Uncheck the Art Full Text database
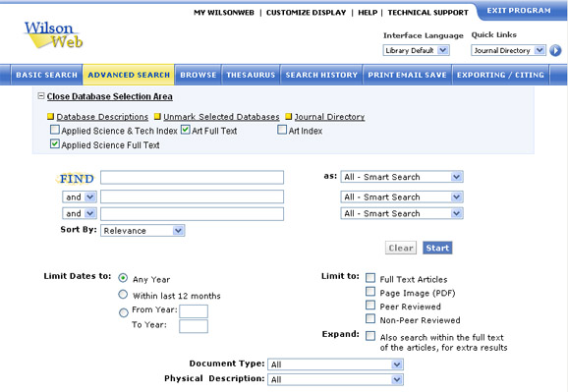 tap(185, 130)
